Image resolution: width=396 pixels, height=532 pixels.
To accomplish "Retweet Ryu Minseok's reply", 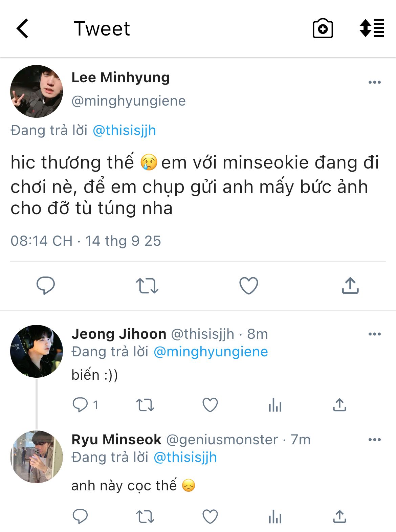I will tap(145, 517).
